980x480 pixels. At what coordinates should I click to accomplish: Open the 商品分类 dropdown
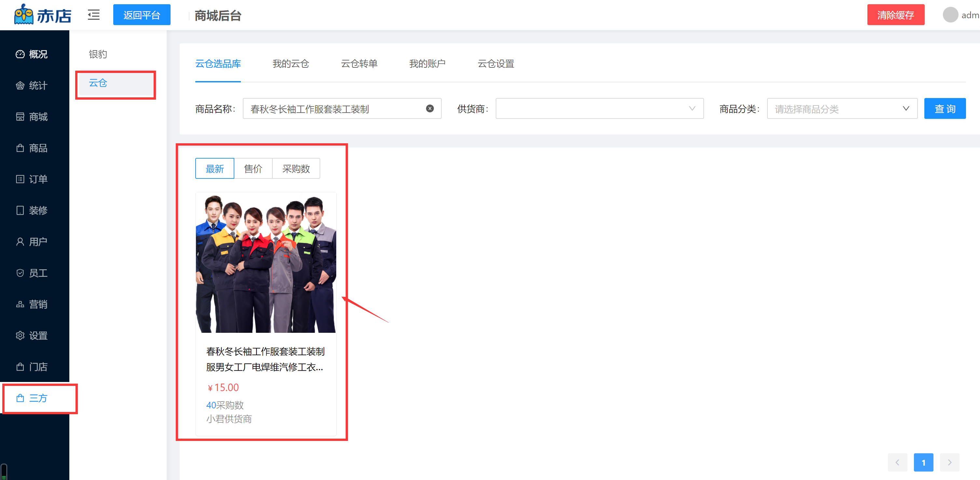point(842,108)
